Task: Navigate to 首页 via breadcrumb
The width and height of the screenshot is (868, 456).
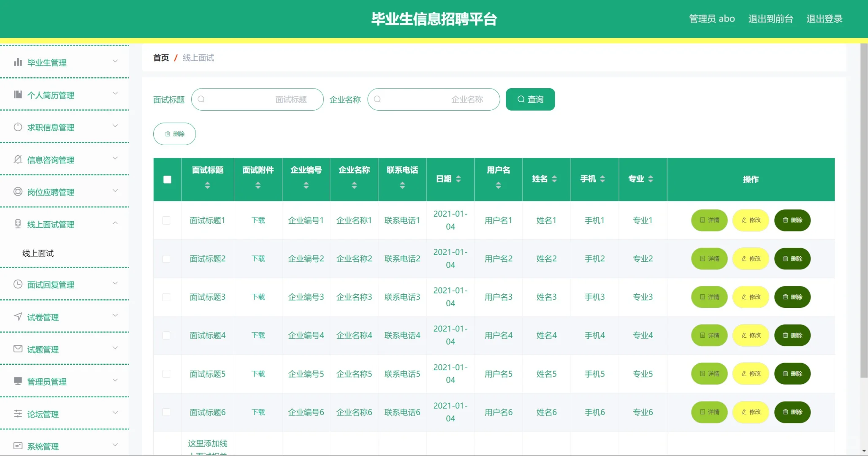Action: pyautogui.click(x=160, y=57)
